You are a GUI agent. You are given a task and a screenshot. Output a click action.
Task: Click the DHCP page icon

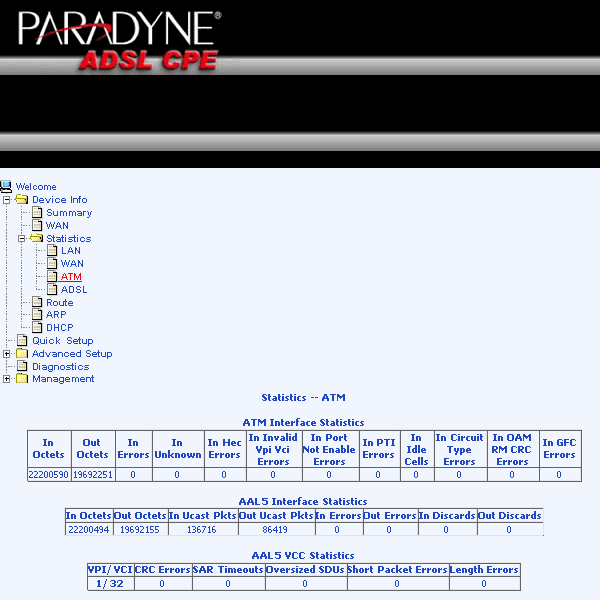pyautogui.click(x=37, y=328)
